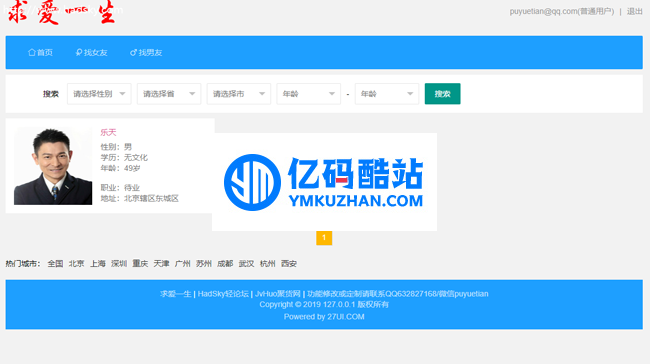Filter by hot city 北京

coord(76,264)
